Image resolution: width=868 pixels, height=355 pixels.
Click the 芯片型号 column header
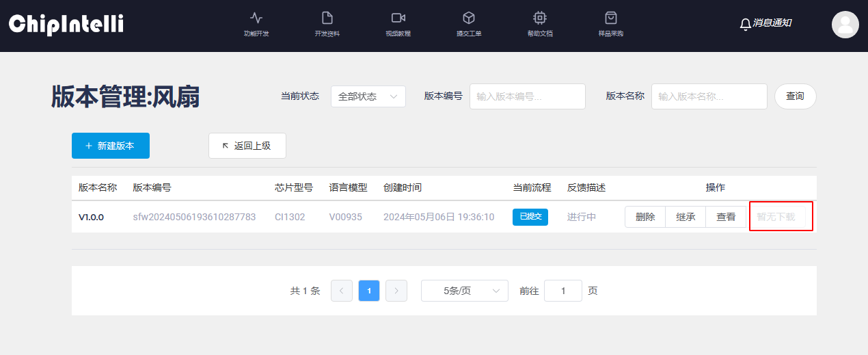tap(294, 187)
